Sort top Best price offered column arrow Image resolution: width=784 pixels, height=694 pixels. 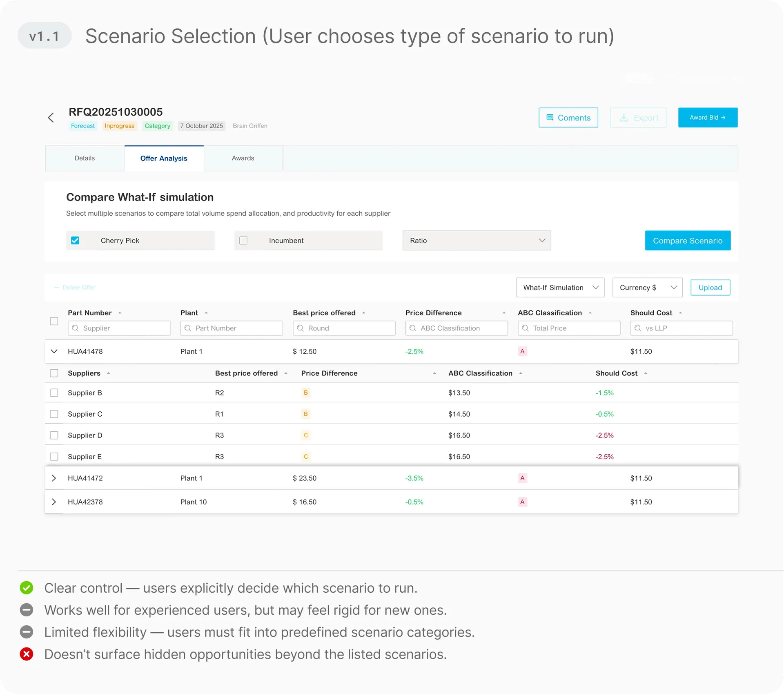click(363, 313)
